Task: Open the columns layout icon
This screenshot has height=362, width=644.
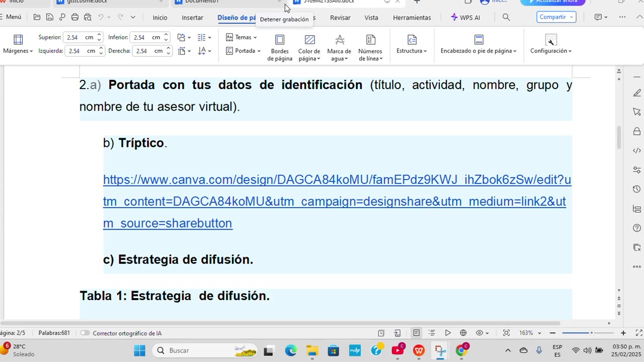Action: (204, 37)
